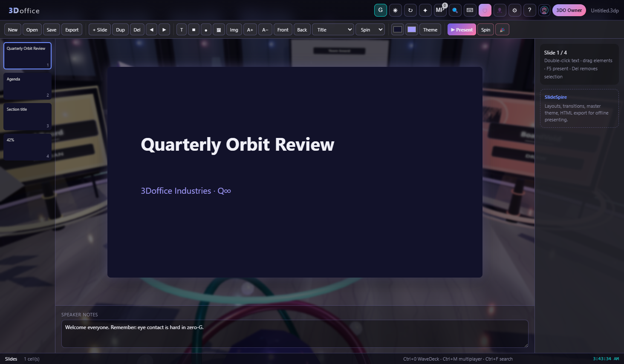Click the Slide 1 / 4 indicator
This screenshot has width=624, height=364.
click(555, 53)
